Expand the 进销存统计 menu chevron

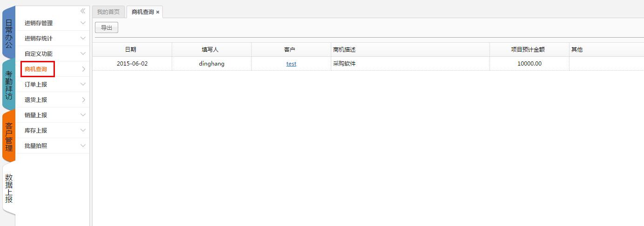[83, 38]
